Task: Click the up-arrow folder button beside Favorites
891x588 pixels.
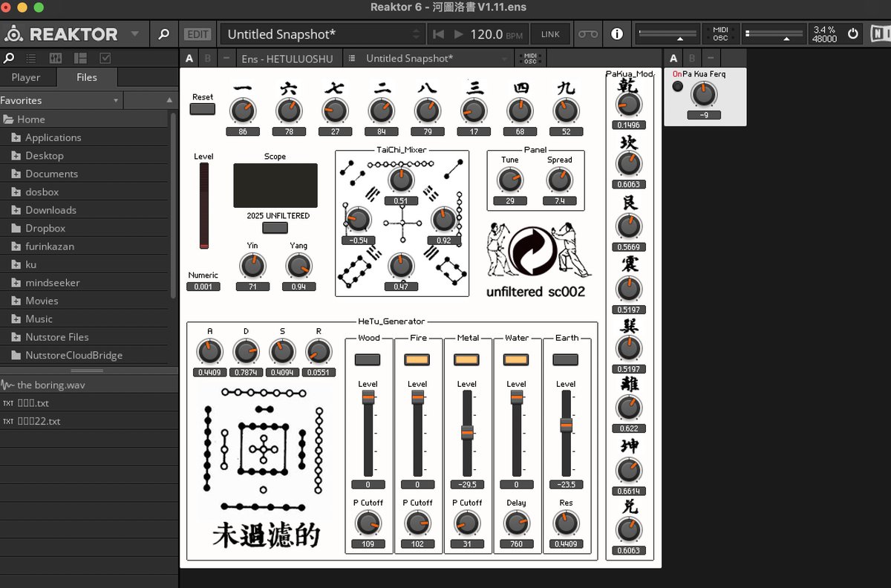Action: click(169, 100)
